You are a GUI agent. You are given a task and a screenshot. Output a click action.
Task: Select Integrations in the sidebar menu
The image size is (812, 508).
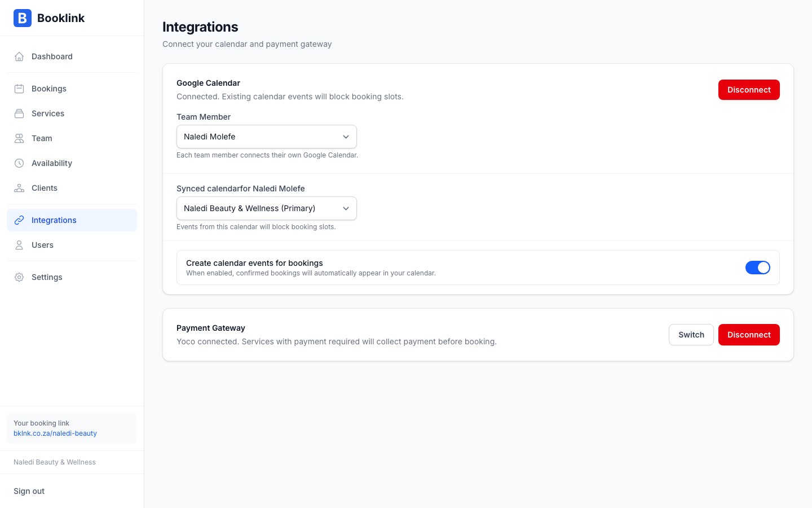pos(54,220)
